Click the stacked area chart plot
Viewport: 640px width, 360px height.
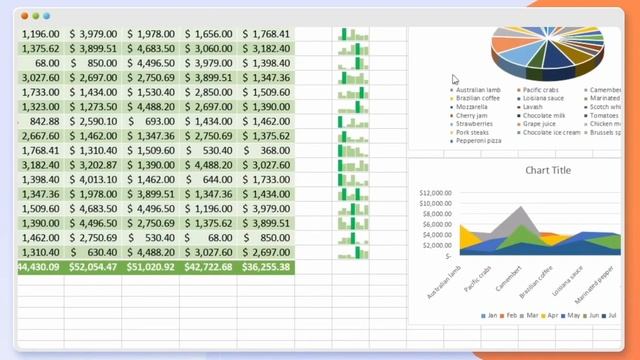(x=540, y=231)
